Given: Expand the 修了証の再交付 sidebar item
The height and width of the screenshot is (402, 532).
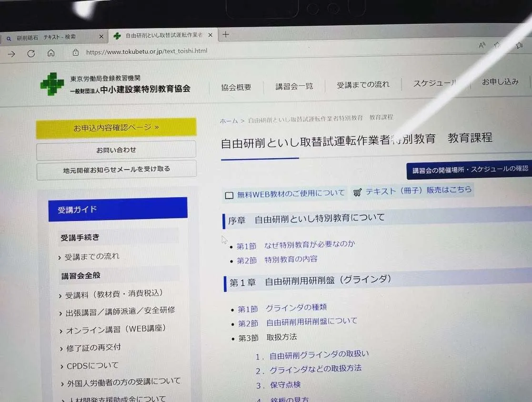Looking at the screenshot, I should [93, 348].
